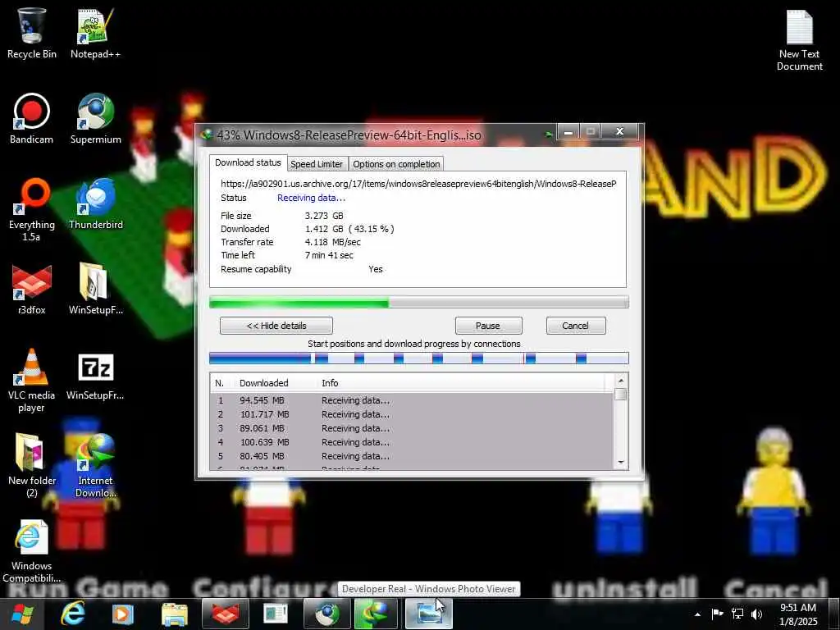Click the 3.273 GB file size value
Screen dimensions: 840x630
pyautogui.click(x=324, y=216)
